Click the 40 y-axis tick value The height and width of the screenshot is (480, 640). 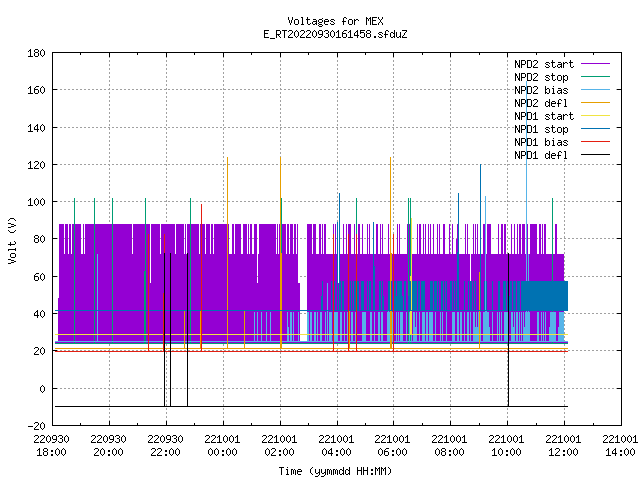click(x=39, y=314)
